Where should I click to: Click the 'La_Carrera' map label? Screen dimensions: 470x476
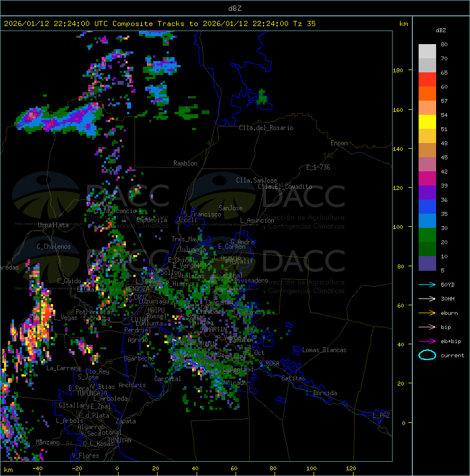pos(64,368)
